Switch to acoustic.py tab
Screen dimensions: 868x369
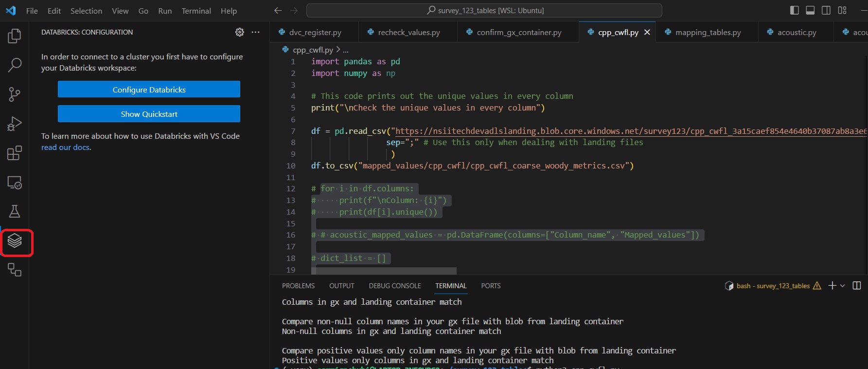coord(797,32)
